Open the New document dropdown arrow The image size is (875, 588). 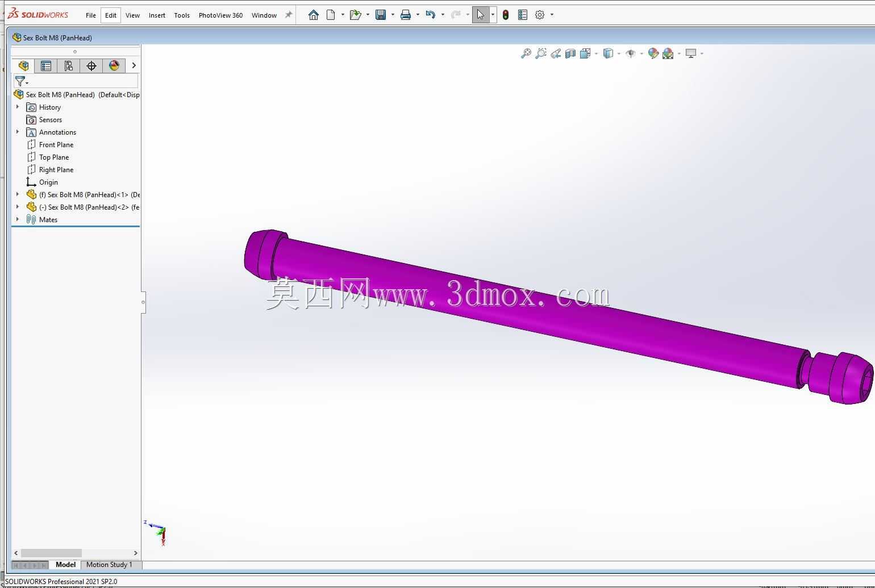(343, 15)
